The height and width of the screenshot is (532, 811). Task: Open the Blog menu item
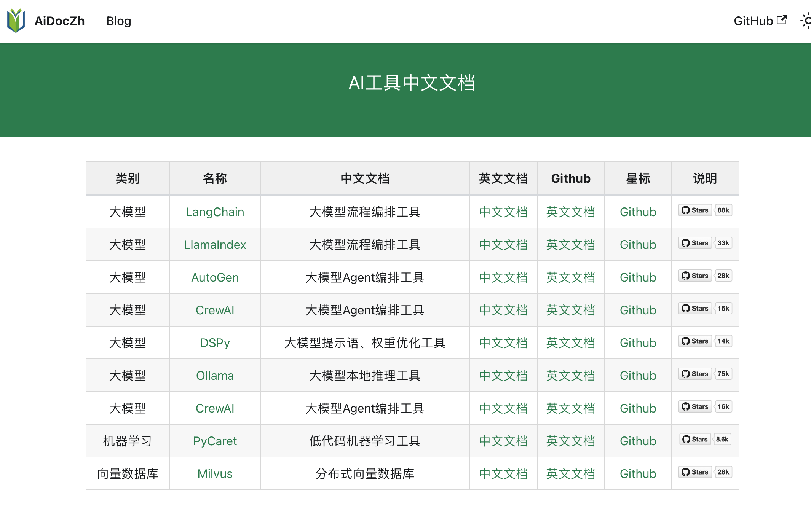(118, 21)
